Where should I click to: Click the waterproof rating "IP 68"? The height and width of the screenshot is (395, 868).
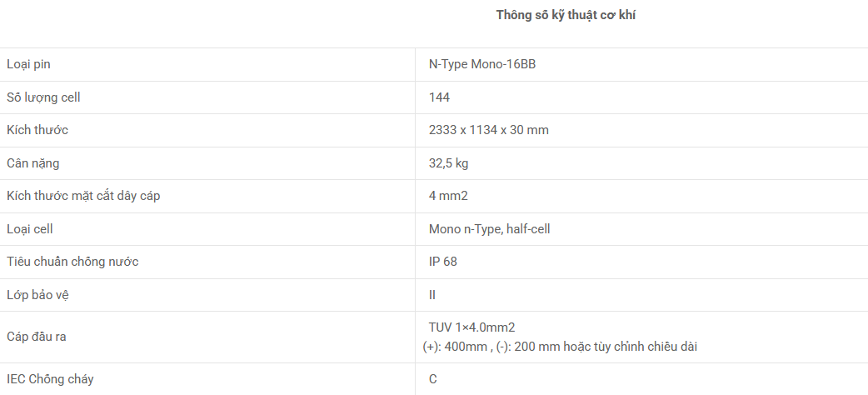click(442, 262)
